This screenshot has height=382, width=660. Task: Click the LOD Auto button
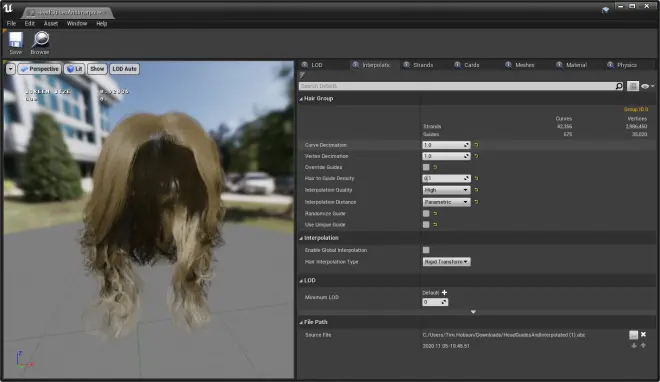[x=125, y=69]
